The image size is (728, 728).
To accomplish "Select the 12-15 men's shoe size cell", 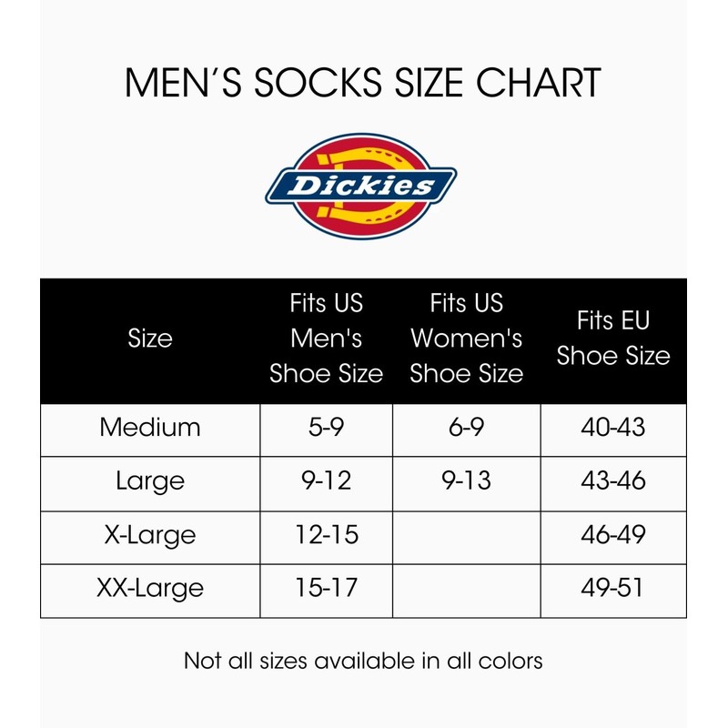I will click(x=326, y=534).
